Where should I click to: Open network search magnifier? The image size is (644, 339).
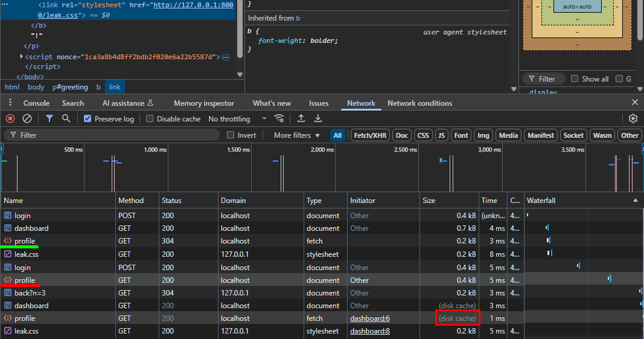click(x=66, y=118)
